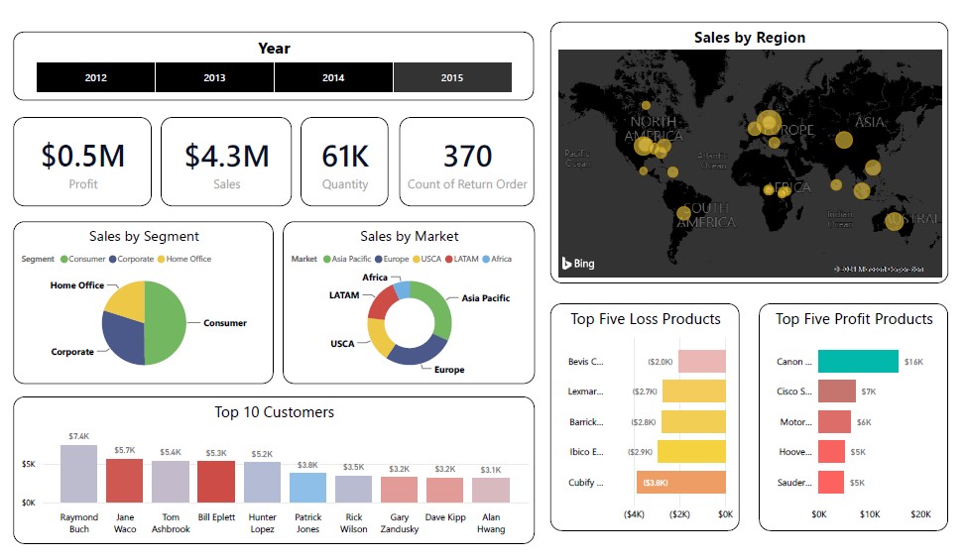
Task: Click the Sales by Region title
Action: pyautogui.click(x=749, y=38)
